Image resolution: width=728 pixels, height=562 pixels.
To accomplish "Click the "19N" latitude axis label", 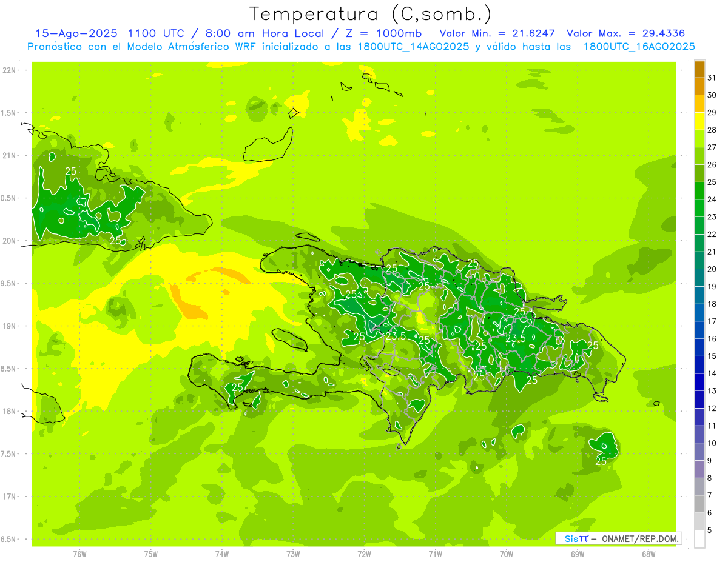I will 9,326.
